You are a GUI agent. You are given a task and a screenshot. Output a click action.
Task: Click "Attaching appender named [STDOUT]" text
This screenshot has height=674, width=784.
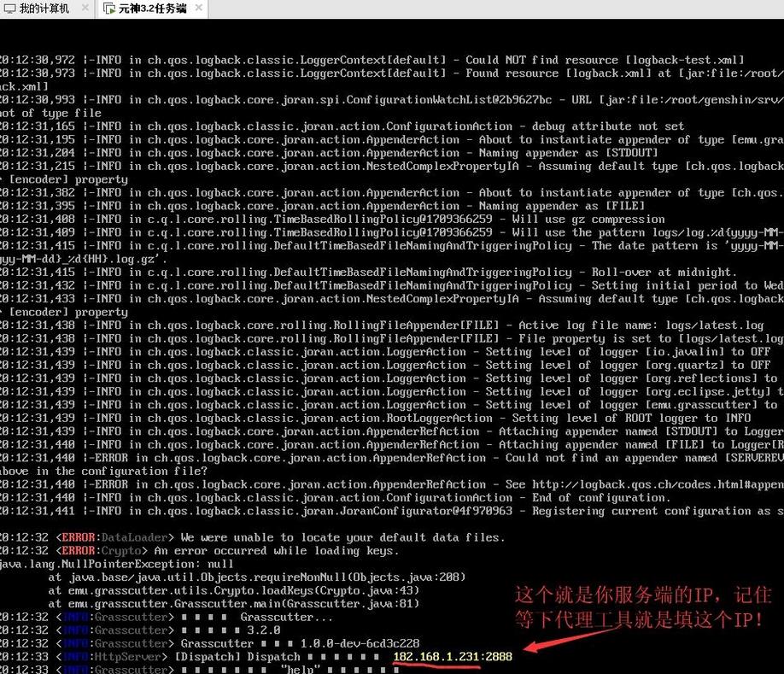(x=608, y=431)
